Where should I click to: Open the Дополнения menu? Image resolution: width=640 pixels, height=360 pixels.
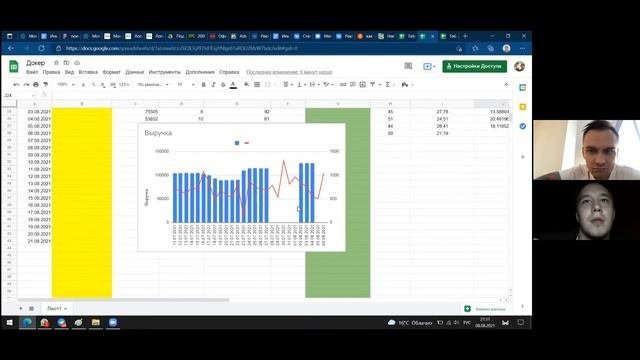click(200, 72)
